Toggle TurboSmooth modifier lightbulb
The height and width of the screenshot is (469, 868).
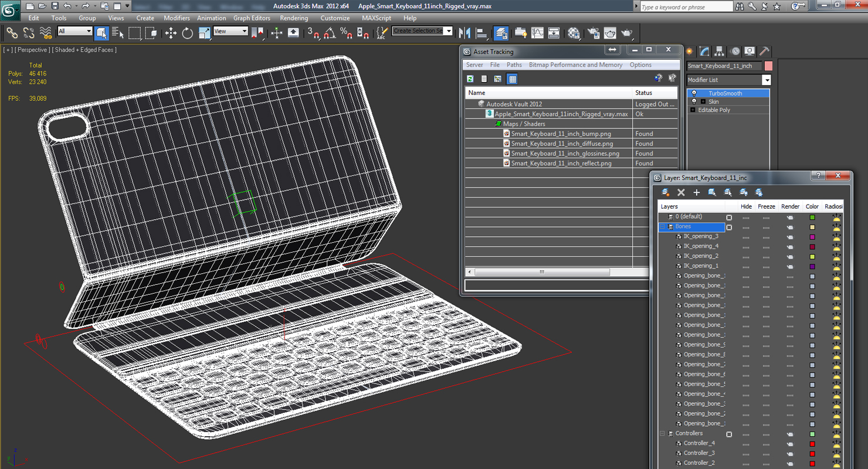(x=694, y=94)
